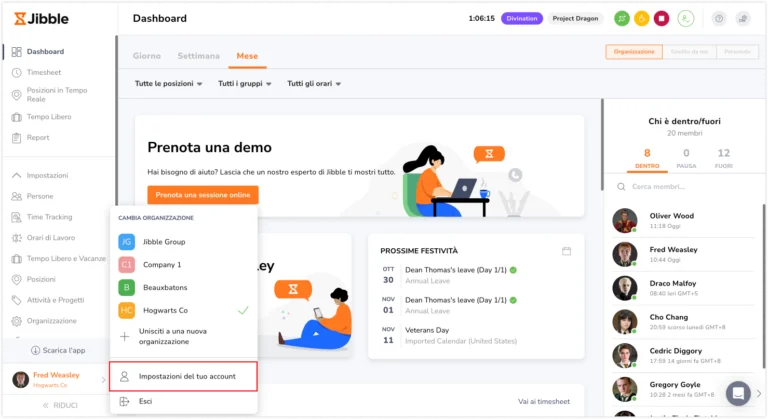The width and height of the screenshot is (768, 419).
Task: Click plus icon to join new organization
Action: point(124,337)
